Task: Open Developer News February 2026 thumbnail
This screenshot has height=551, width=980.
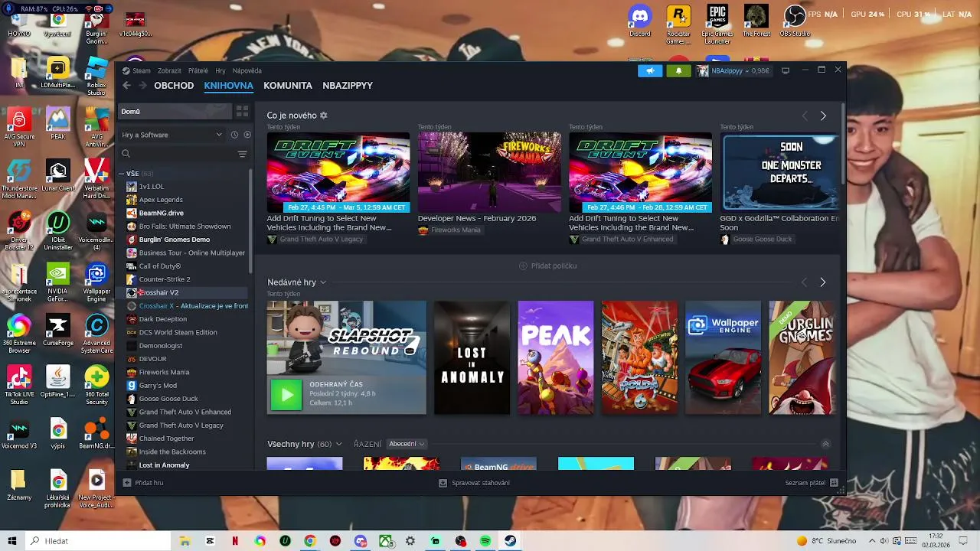Action: [x=489, y=172]
